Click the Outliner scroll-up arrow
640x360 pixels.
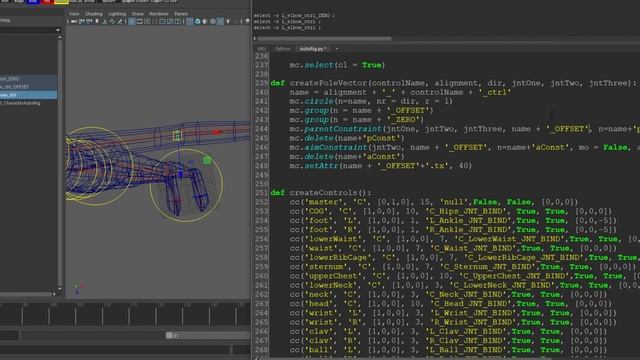60,38
